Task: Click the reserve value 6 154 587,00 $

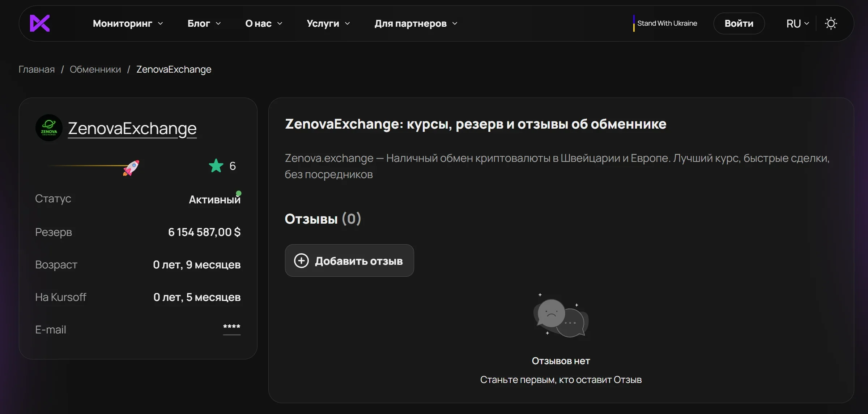Action: coord(204,232)
